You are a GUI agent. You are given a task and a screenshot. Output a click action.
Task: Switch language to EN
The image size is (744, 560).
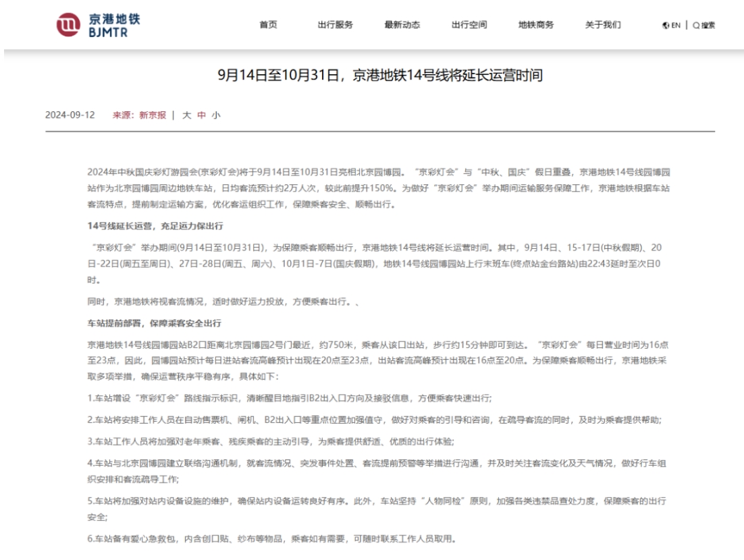click(x=676, y=25)
